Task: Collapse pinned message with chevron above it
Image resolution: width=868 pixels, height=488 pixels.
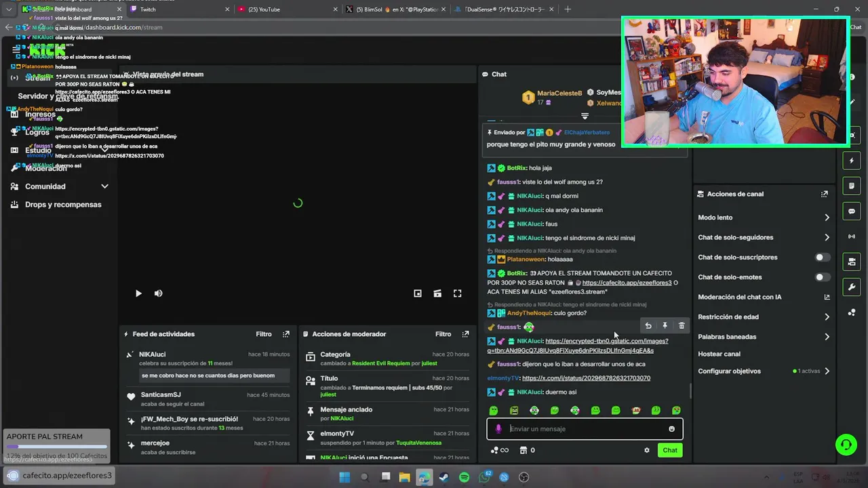Action: [x=585, y=116]
